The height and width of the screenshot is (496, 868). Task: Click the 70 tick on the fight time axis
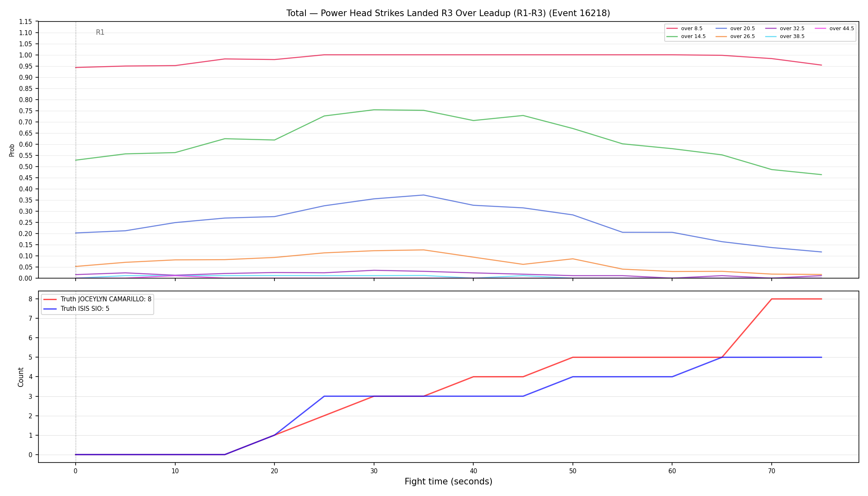pyautogui.click(x=772, y=470)
